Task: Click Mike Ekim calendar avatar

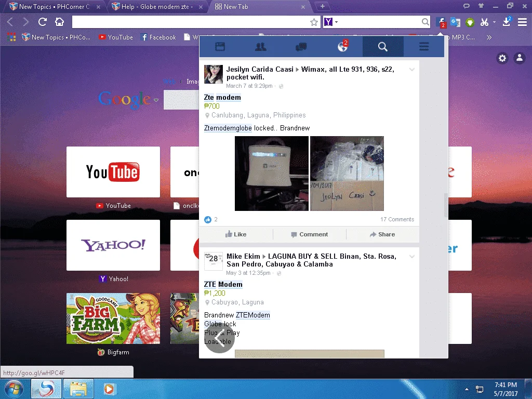Action: point(214,261)
